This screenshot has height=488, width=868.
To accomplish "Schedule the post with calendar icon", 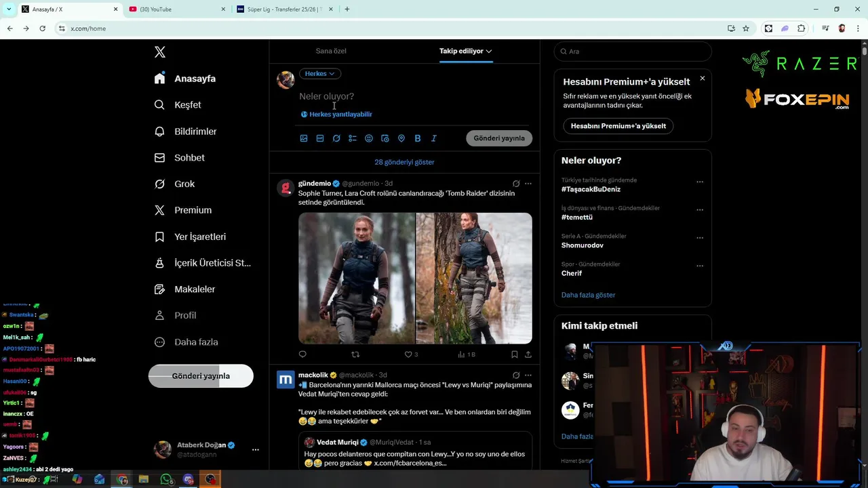I will tap(385, 138).
